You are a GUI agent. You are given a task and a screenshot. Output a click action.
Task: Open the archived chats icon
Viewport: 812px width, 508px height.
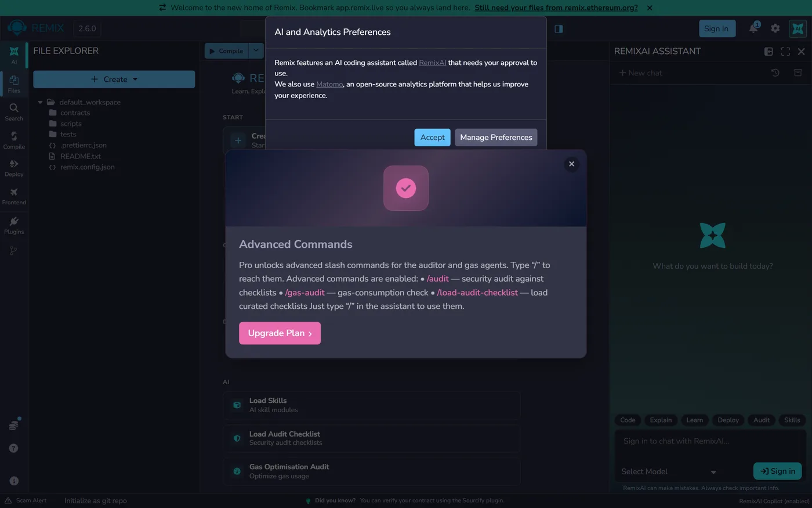click(x=798, y=73)
